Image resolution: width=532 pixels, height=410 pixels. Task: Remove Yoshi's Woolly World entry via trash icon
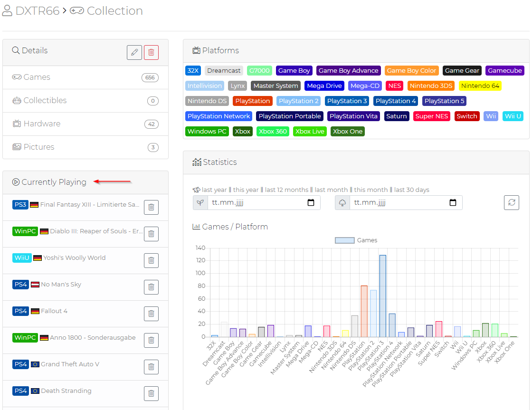point(152,260)
